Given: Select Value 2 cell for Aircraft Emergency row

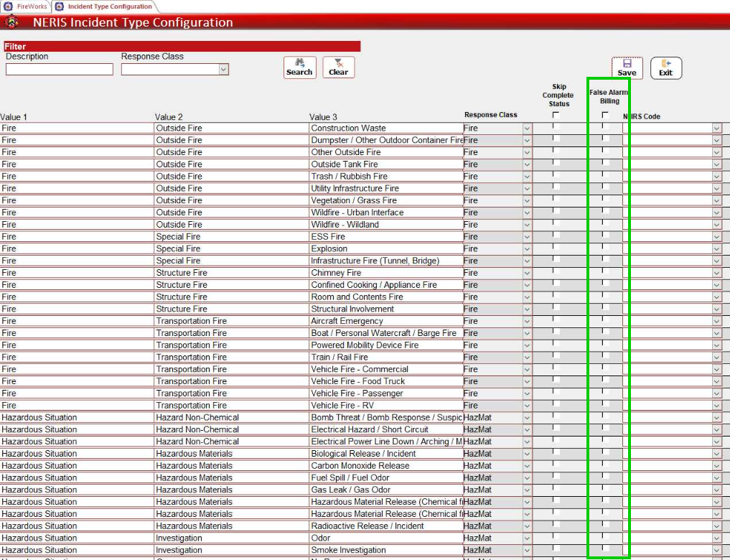Looking at the screenshot, I should (x=231, y=321).
